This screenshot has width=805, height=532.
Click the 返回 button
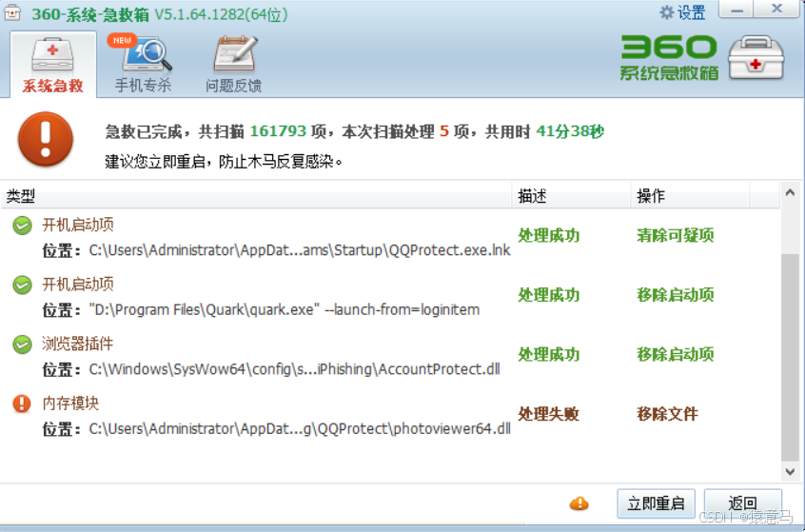click(x=743, y=503)
